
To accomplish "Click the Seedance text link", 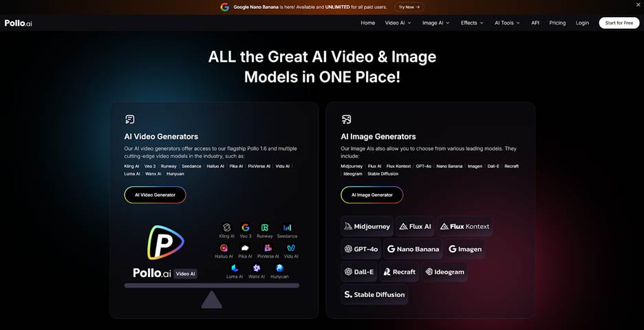I will 191,166.
